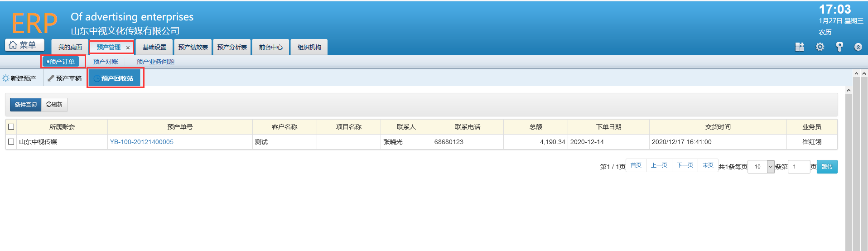Click the 跳转 jump button
868x251 pixels.
point(827,167)
